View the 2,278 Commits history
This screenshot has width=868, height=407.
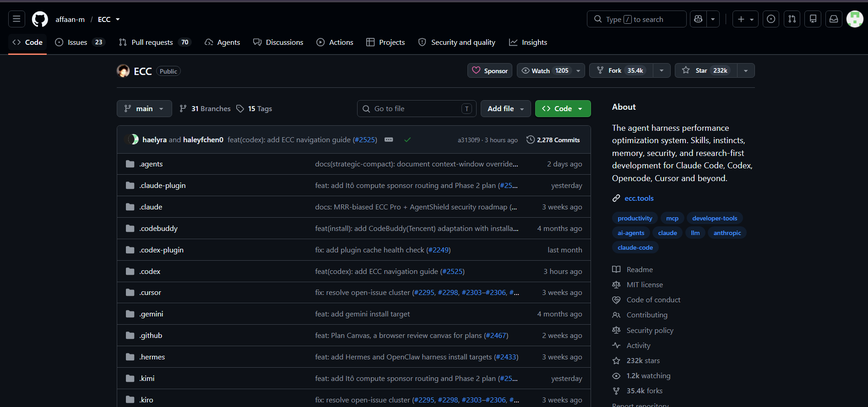pyautogui.click(x=553, y=139)
